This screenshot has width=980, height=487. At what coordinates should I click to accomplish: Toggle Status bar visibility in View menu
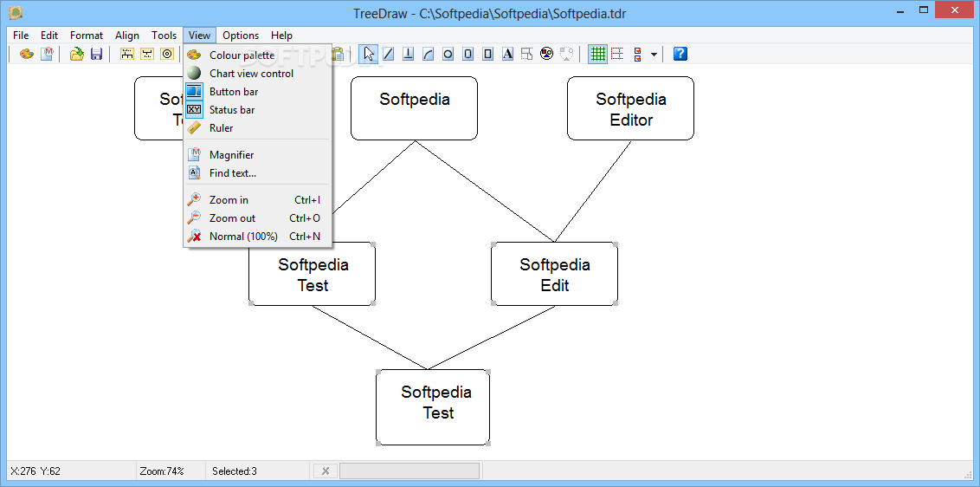coord(257,109)
